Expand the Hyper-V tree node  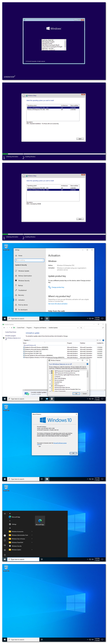click(50, 384)
